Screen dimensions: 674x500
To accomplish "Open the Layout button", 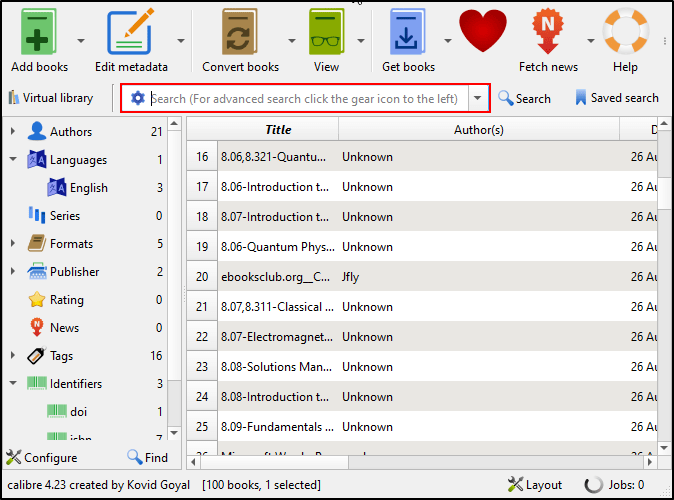I will (x=535, y=485).
